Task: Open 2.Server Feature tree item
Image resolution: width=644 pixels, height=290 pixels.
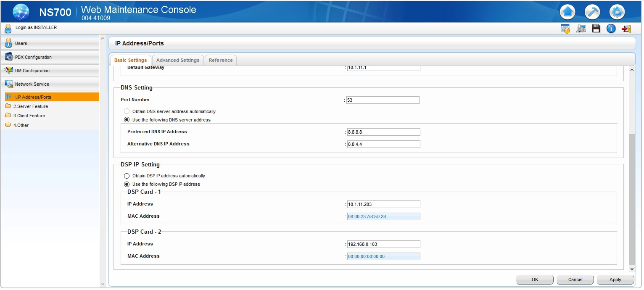Action: [x=30, y=106]
